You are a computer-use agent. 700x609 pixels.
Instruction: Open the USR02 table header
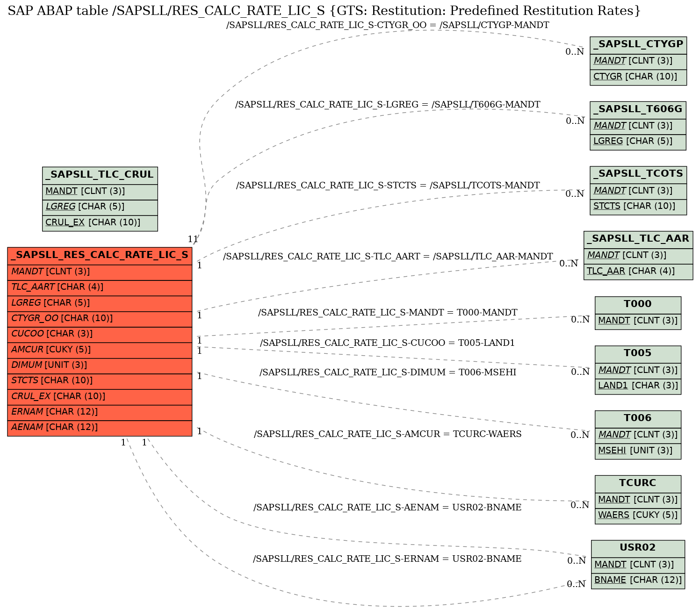[638, 548]
